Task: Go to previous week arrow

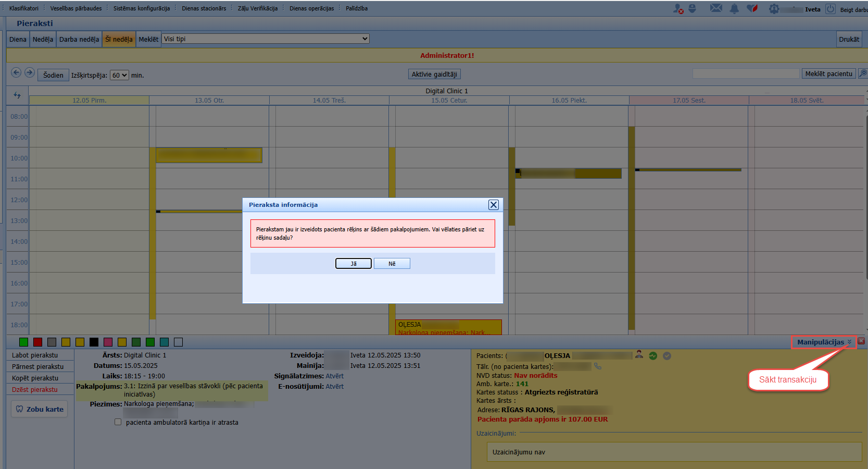Action: coord(16,72)
